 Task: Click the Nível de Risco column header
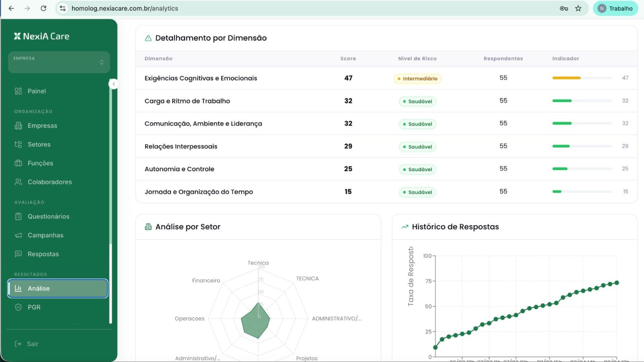pyautogui.click(x=417, y=58)
